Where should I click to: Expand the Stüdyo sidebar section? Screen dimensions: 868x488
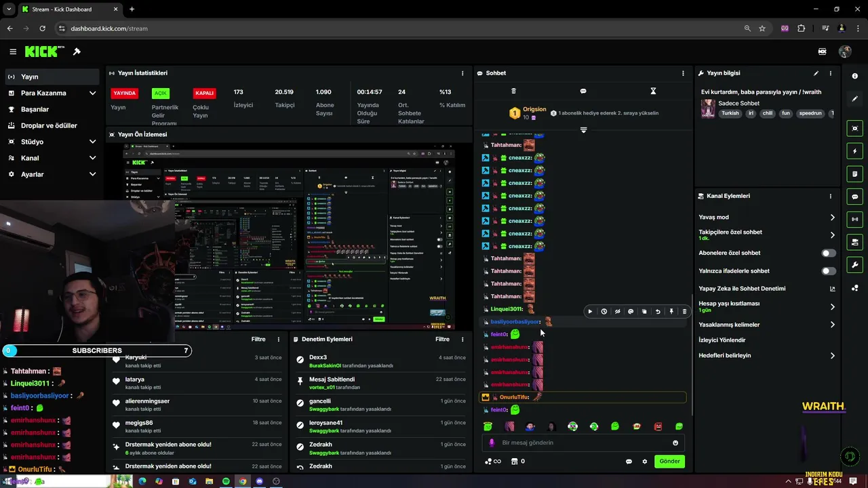coord(52,142)
